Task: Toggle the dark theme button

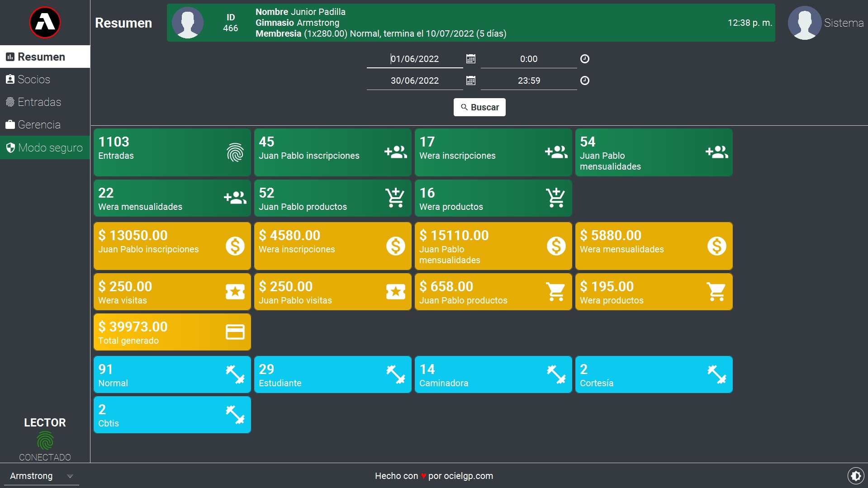Action: coord(855,476)
